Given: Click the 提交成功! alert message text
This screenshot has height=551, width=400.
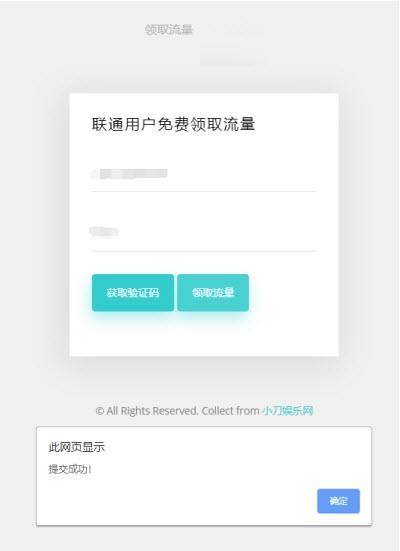Looking at the screenshot, I should (x=70, y=469).
